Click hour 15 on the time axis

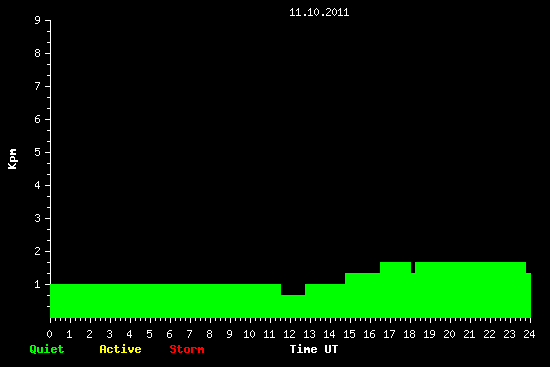click(349, 334)
